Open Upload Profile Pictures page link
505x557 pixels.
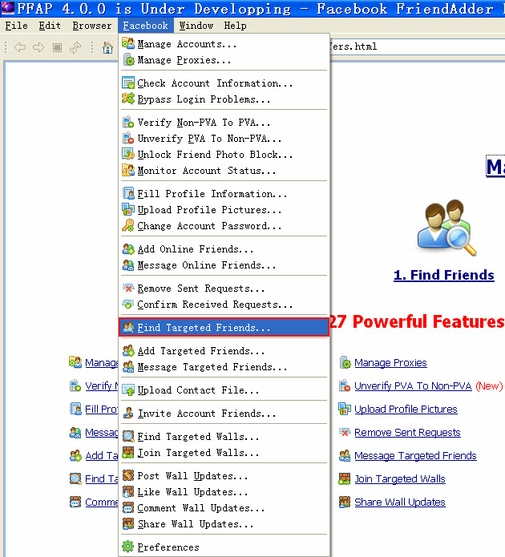click(x=406, y=409)
